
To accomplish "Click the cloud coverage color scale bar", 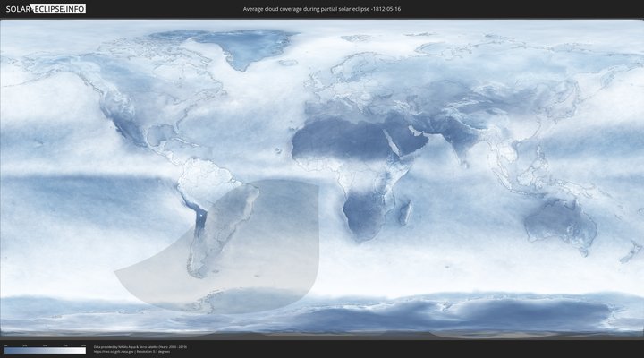I will [x=44, y=350].
